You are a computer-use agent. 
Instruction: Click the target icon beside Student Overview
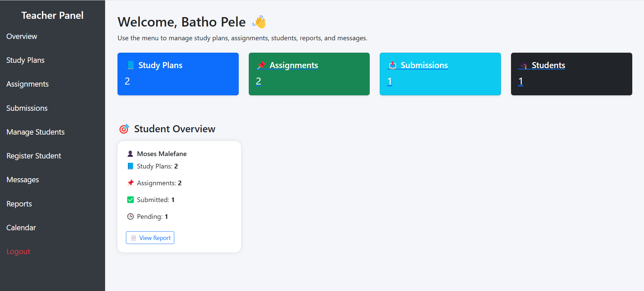tap(124, 129)
